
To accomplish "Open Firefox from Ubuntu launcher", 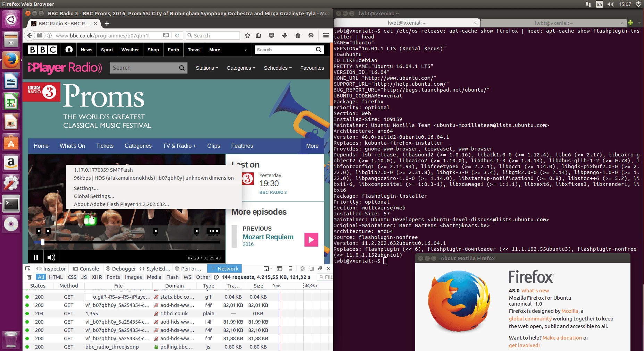I will [11, 60].
